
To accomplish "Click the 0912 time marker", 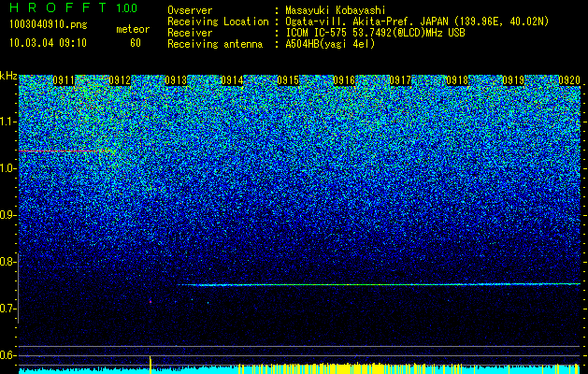I will pyautogui.click(x=120, y=80).
